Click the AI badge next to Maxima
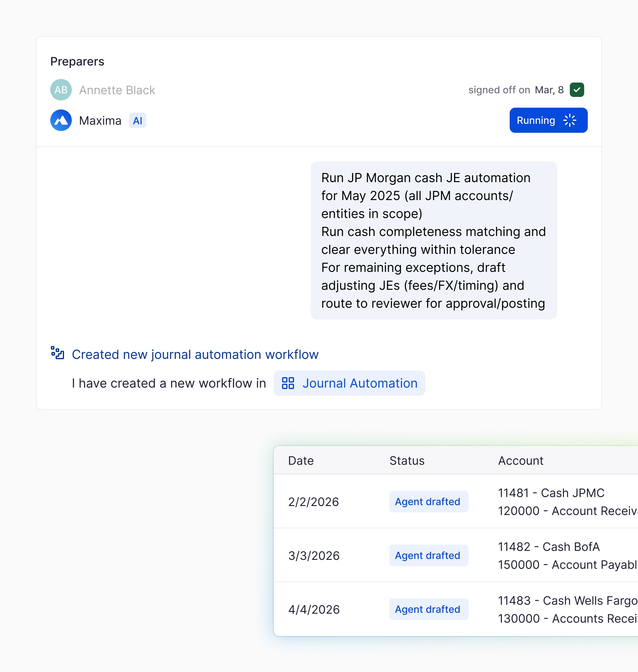This screenshot has width=638, height=672. pos(137,121)
